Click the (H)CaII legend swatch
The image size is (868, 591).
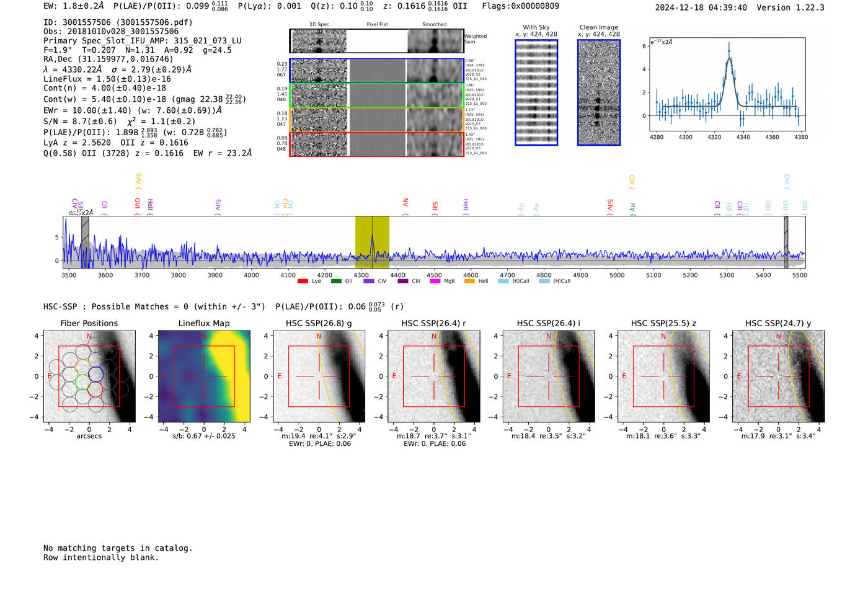(x=544, y=281)
